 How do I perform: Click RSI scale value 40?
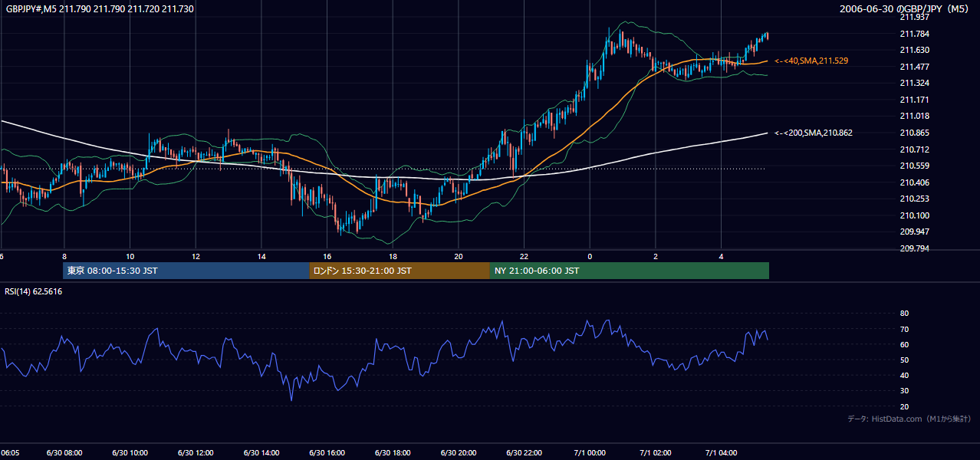[904, 375]
